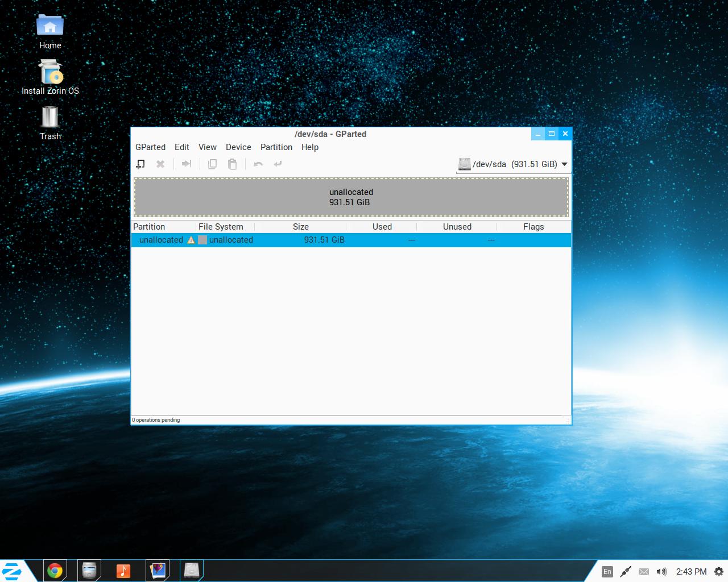Click the Delete partition toolbar icon
The image size is (728, 582).
click(x=160, y=164)
